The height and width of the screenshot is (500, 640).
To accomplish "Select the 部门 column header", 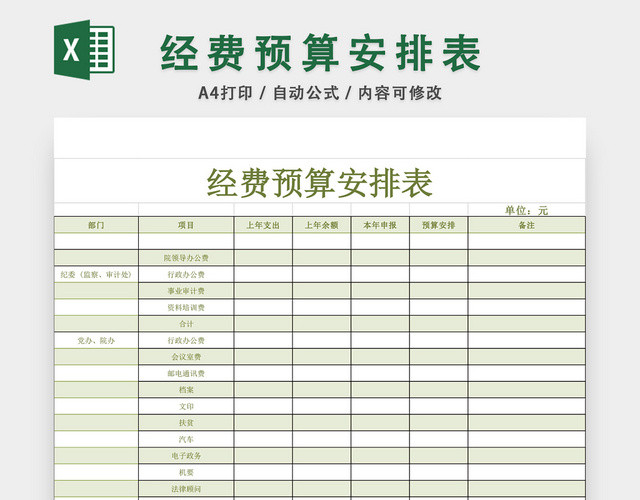I will (96, 225).
